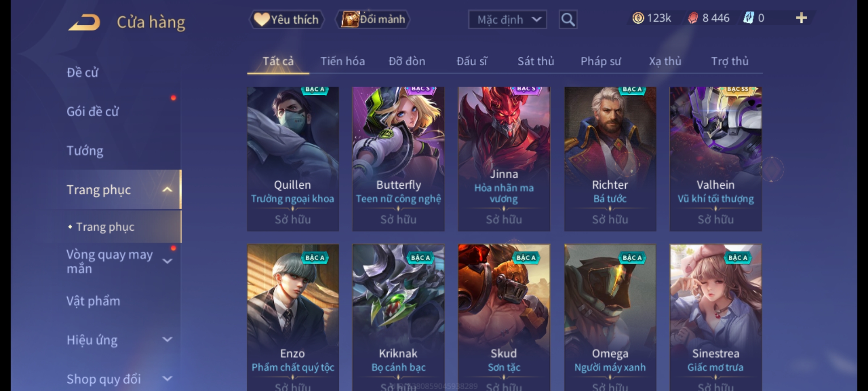This screenshot has width=868, height=391.
Task: Open the Tướng sidebar entry
Action: [x=85, y=151]
